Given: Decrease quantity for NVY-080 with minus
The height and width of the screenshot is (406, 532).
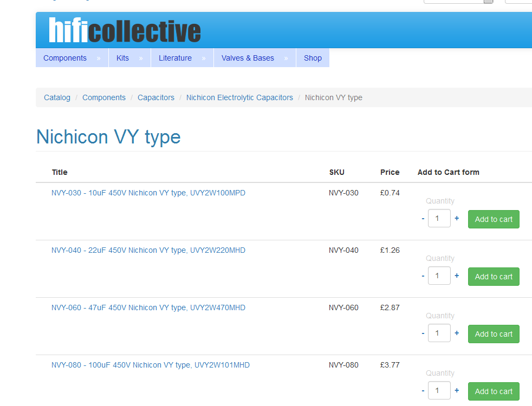Looking at the screenshot, I should coord(423,391).
